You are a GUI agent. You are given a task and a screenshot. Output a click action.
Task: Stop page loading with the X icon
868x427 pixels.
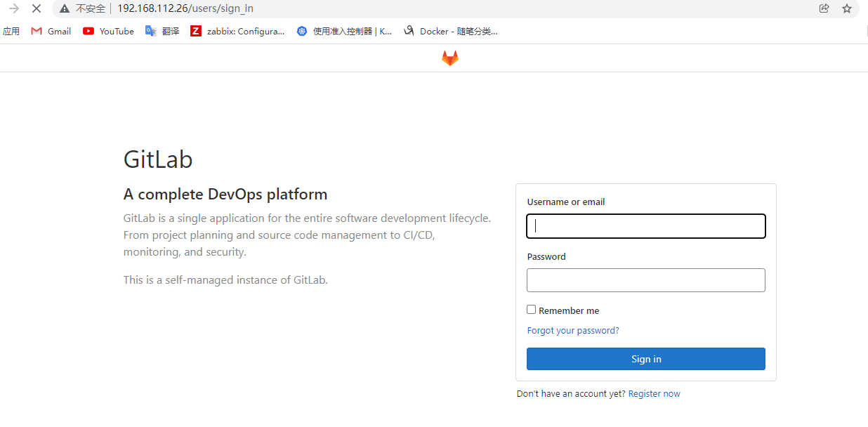click(x=37, y=8)
